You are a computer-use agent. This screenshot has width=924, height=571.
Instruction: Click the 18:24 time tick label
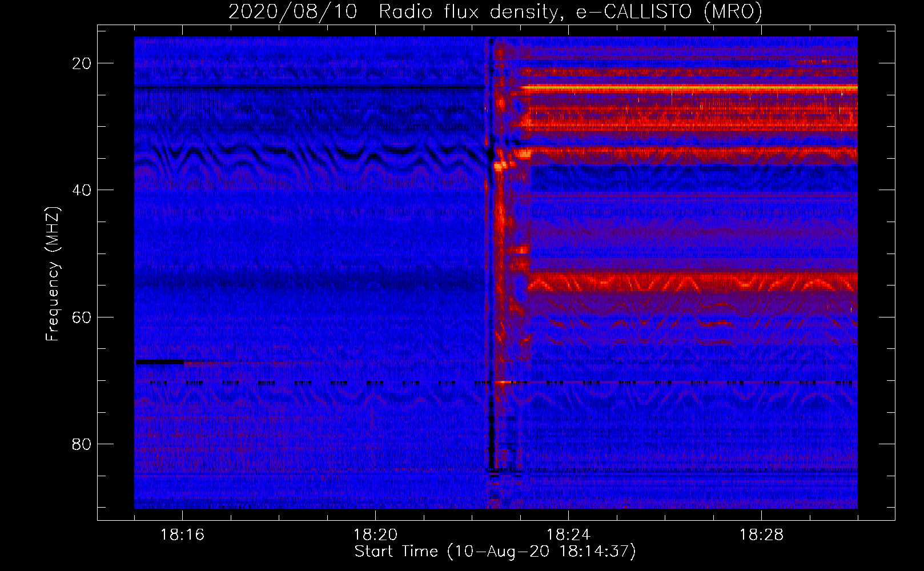pos(569,535)
